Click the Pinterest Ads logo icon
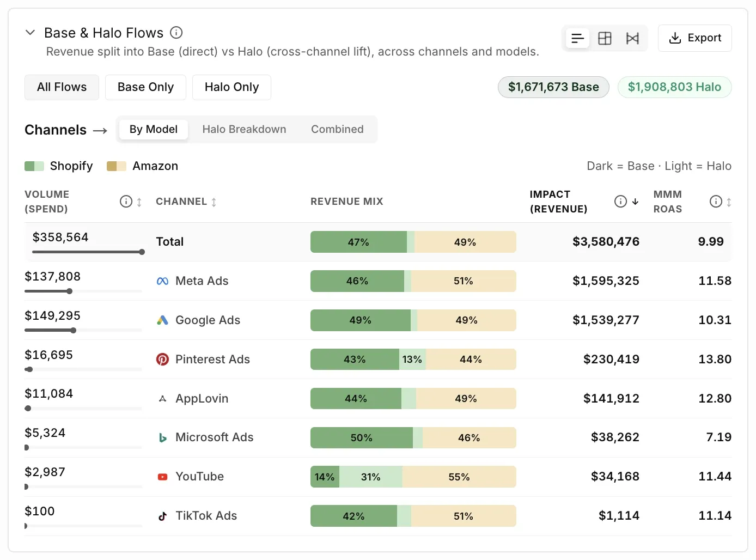Image resolution: width=756 pixels, height=560 pixels. [x=162, y=360]
